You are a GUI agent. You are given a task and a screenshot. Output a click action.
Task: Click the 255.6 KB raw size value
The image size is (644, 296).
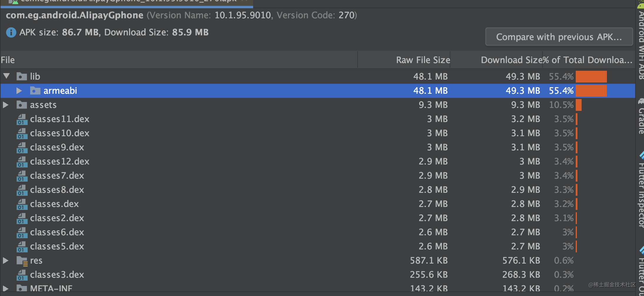point(429,274)
